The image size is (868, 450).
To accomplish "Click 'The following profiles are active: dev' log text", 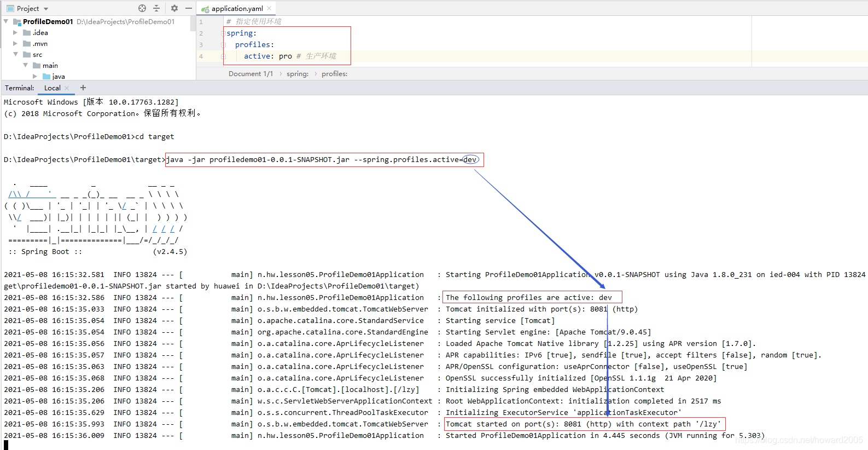I will pos(529,297).
